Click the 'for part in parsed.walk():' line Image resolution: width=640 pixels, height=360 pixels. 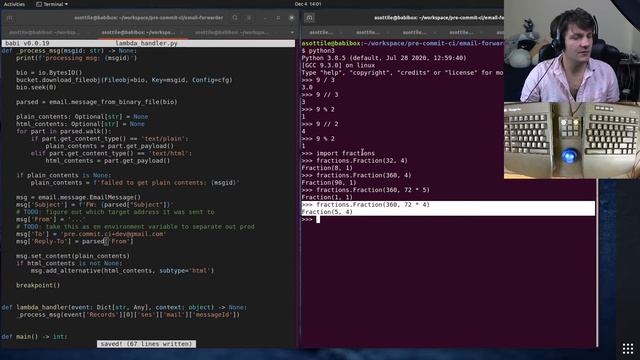(x=63, y=131)
